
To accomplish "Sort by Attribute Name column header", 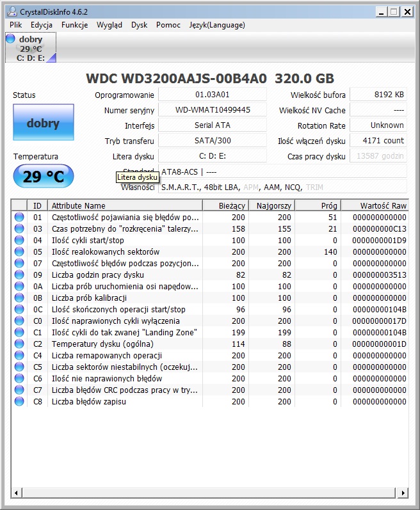I will [x=125, y=205].
